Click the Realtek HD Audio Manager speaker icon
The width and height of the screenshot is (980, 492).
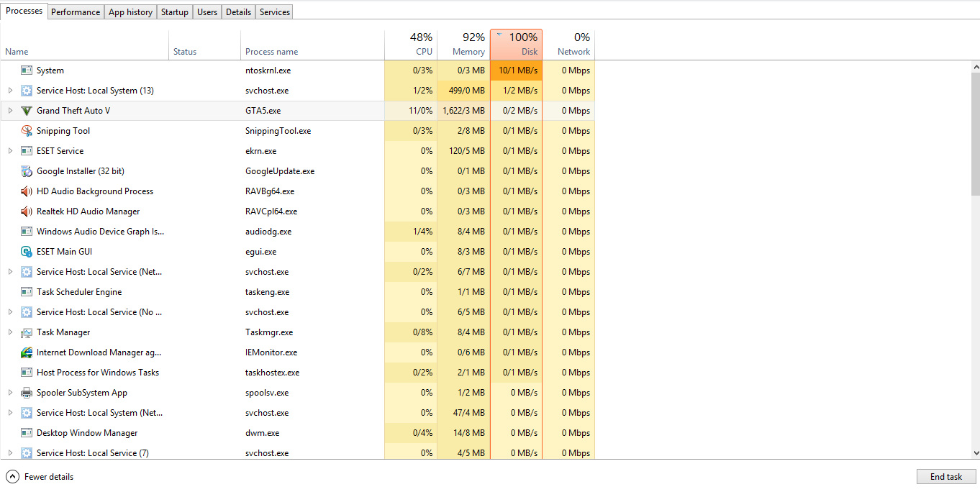[x=27, y=211]
